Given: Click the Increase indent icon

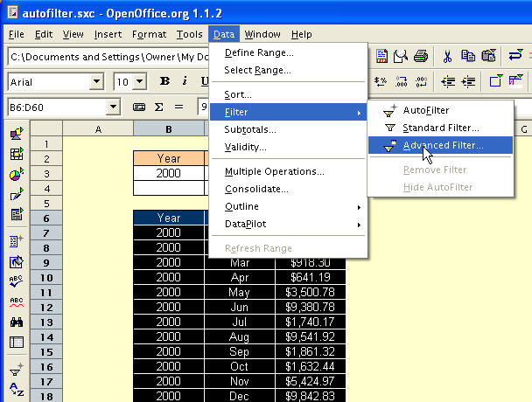Looking at the screenshot, I should point(468,81).
